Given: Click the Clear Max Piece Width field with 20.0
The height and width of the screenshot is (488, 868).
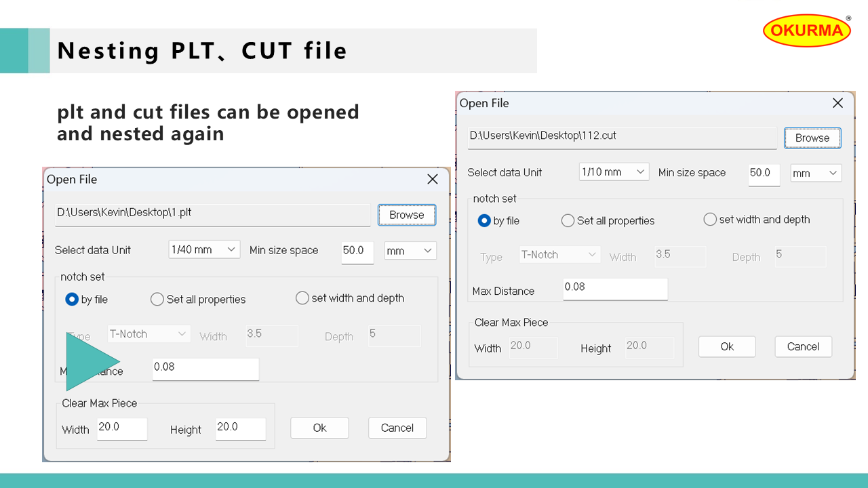Looking at the screenshot, I should pos(122,428).
